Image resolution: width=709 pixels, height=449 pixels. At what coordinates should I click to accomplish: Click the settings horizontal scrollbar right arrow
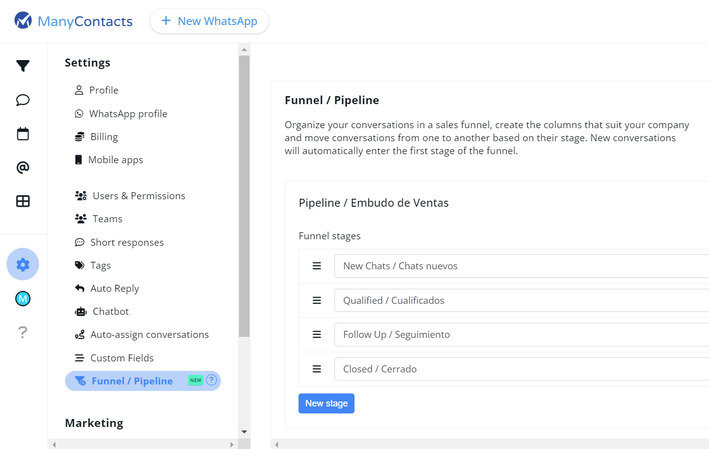coord(232,444)
